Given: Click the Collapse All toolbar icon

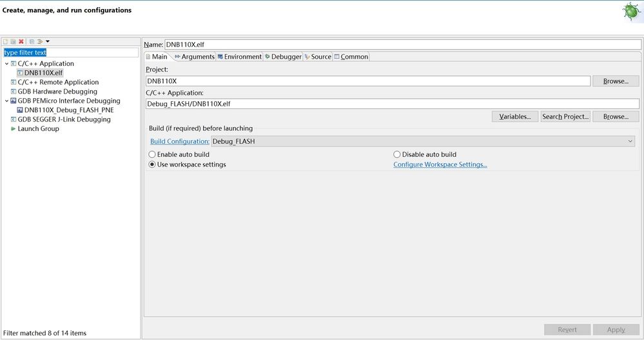Looking at the screenshot, I should click(x=32, y=42).
